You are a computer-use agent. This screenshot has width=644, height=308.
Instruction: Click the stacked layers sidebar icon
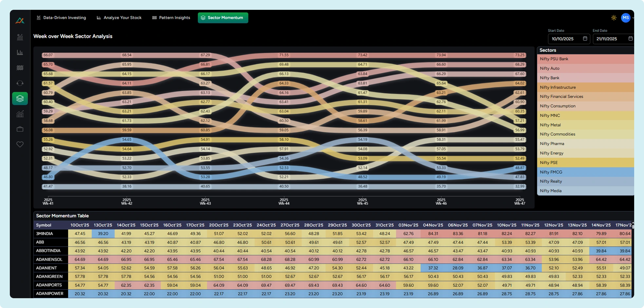click(x=20, y=99)
